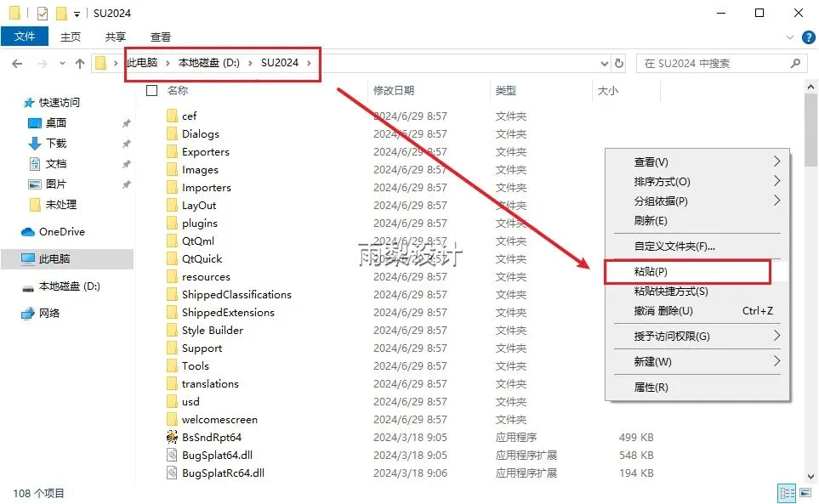
Task: Click the properties checkmark icon in title bar
Action: click(43, 13)
